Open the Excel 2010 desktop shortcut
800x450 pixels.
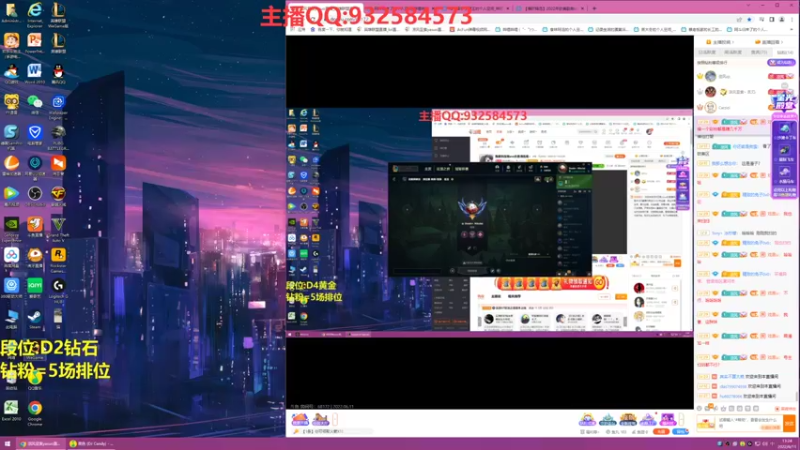[x=11, y=411]
